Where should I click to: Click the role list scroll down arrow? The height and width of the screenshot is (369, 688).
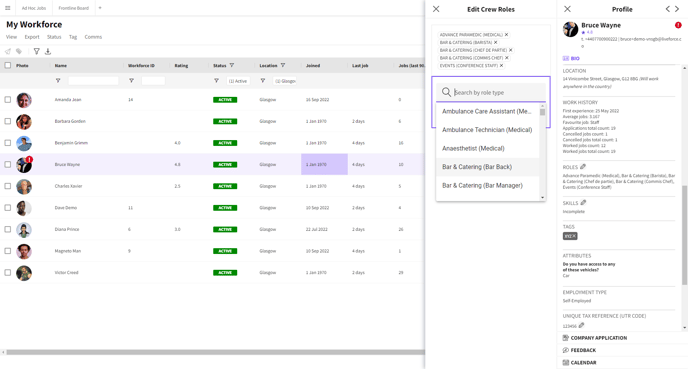click(543, 198)
